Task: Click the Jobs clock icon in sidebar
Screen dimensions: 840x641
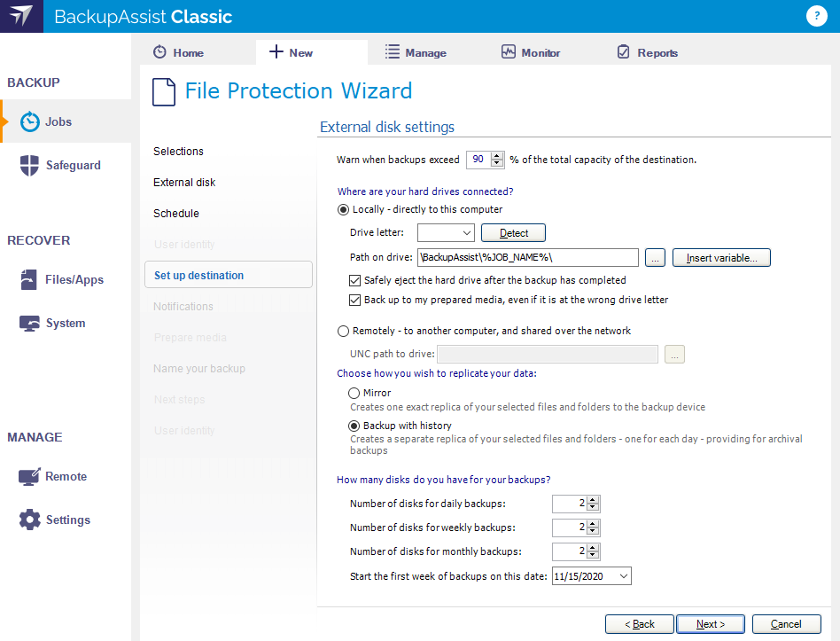Action: (30, 121)
